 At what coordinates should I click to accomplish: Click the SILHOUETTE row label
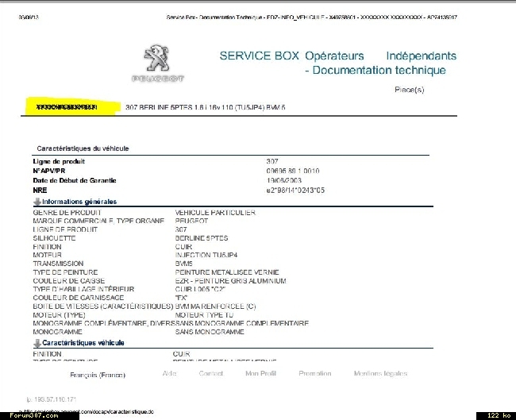pyautogui.click(x=54, y=238)
